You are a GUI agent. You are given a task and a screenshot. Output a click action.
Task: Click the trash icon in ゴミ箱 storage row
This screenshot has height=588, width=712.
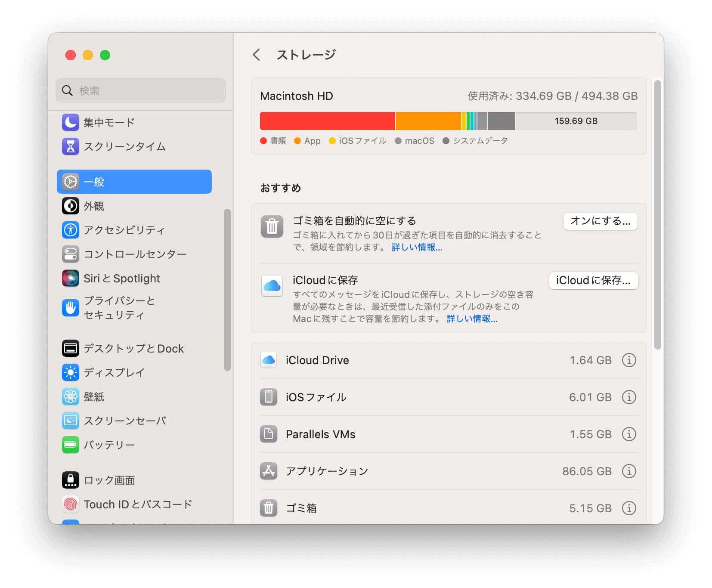point(269,508)
